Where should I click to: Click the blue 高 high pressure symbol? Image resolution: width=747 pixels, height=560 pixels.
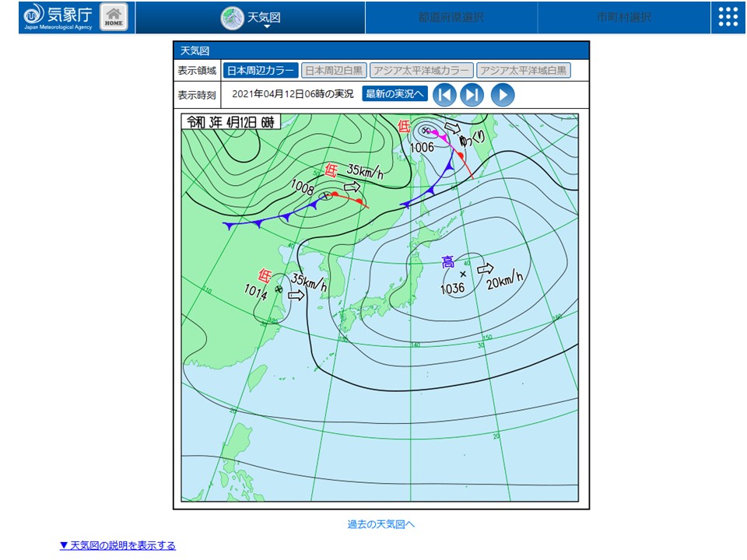pos(447,262)
